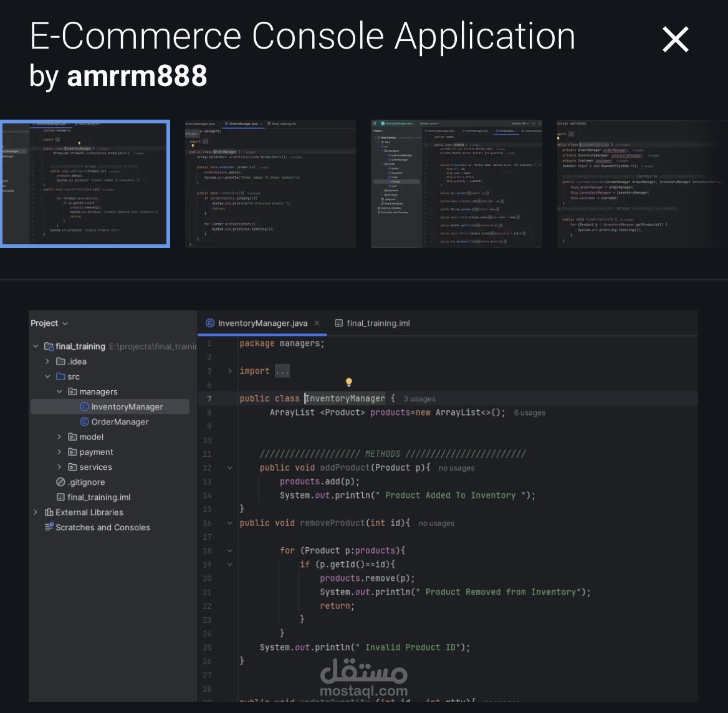Collapse the addProduct method fold arrow
Viewport: 728px width, 713px height.
click(229, 467)
